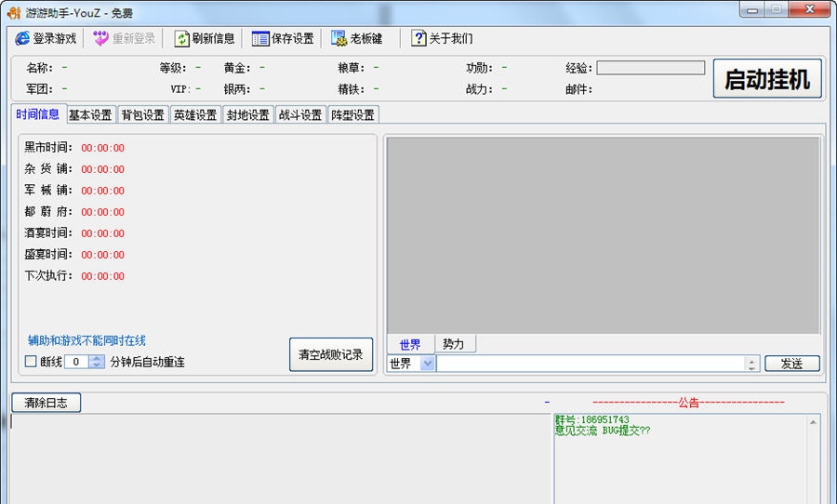The height and width of the screenshot is (504, 837).
Task: Click the 军械铺 timer value
Action: point(103,191)
